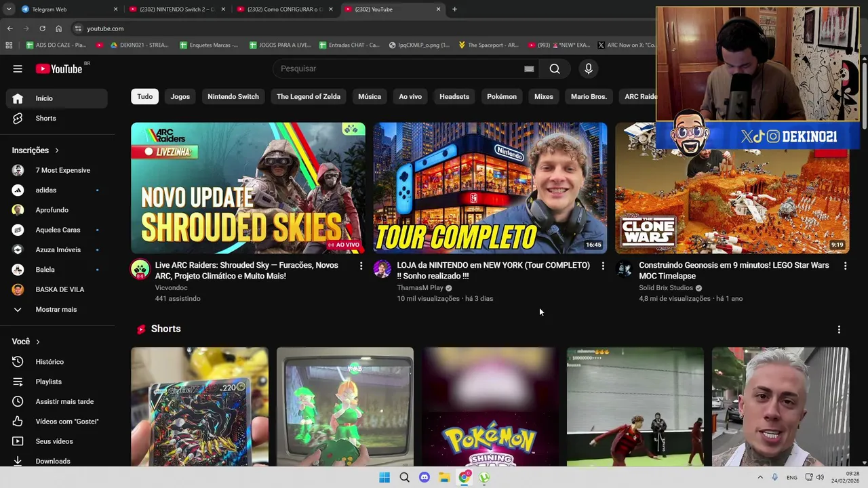Reload the page in browser toolbar

pyautogui.click(x=42, y=28)
